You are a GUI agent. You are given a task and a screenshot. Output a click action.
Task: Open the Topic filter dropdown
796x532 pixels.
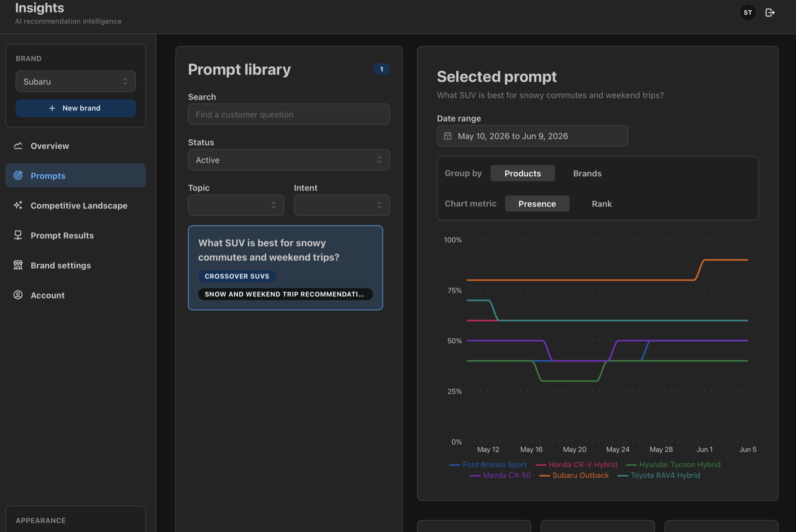236,205
